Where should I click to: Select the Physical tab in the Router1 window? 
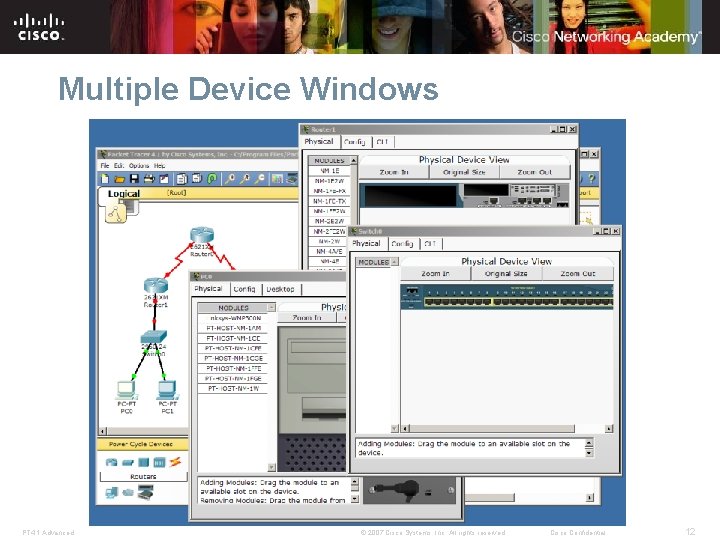[x=319, y=141]
